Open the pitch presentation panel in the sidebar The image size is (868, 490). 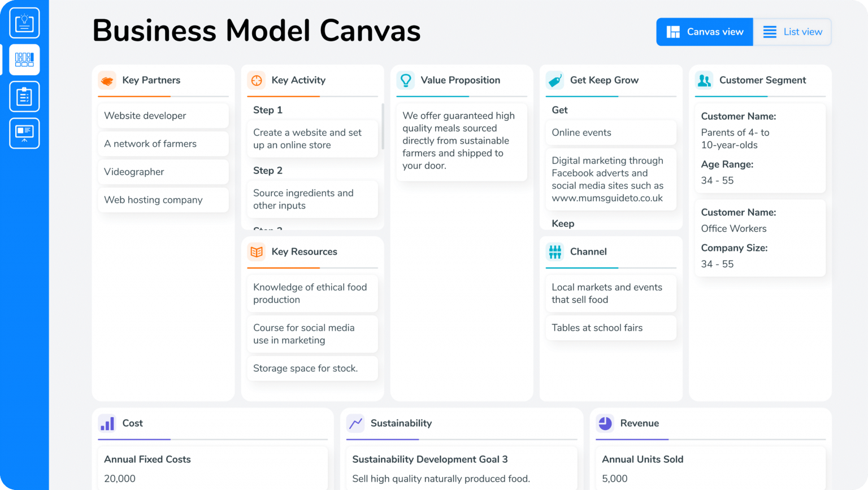coord(24,133)
